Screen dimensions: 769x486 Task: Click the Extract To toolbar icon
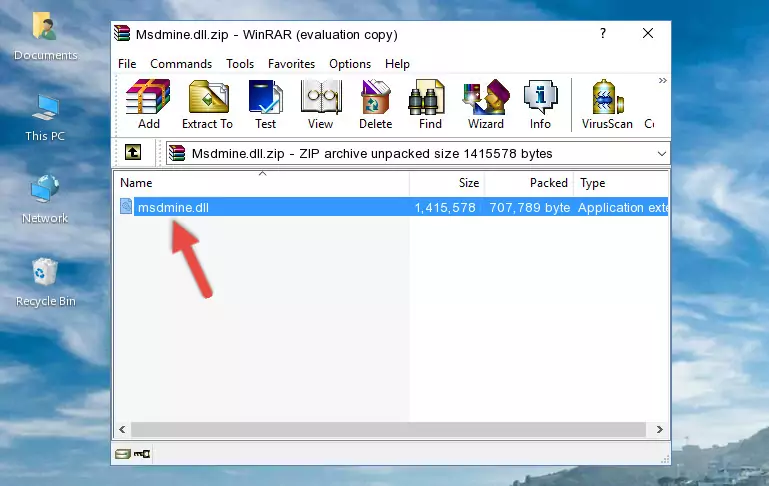pyautogui.click(x=207, y=104)
